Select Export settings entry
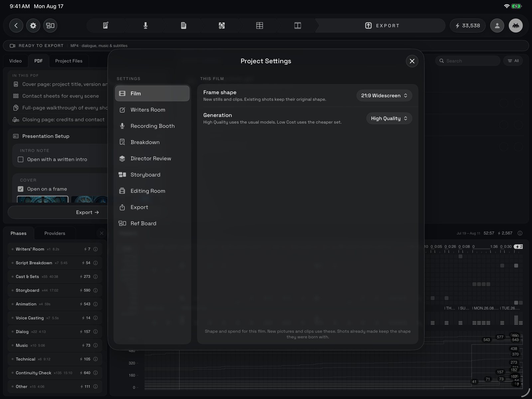 coord(152,207)
